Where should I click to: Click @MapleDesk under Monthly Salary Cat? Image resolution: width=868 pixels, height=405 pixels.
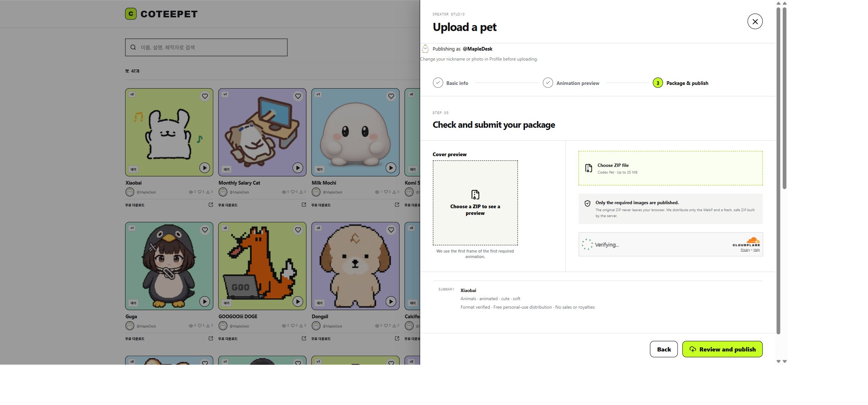click(239, 192)
